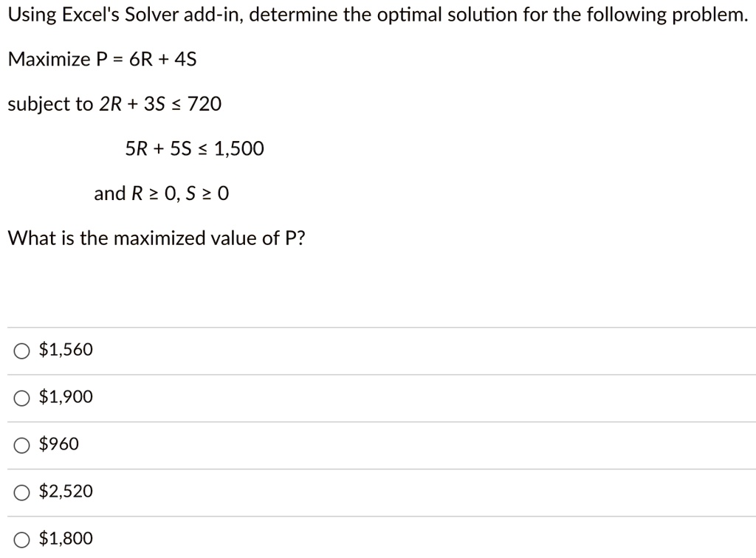The image size is (756, 558).
Task: Click the $1,800 answer label text
Action: click(x=65, y=538)
